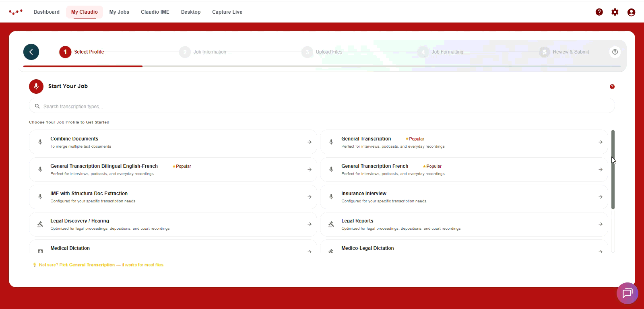Select the My Claudio tab
This screenshot has height=309, width=644.
click(85, 12)
